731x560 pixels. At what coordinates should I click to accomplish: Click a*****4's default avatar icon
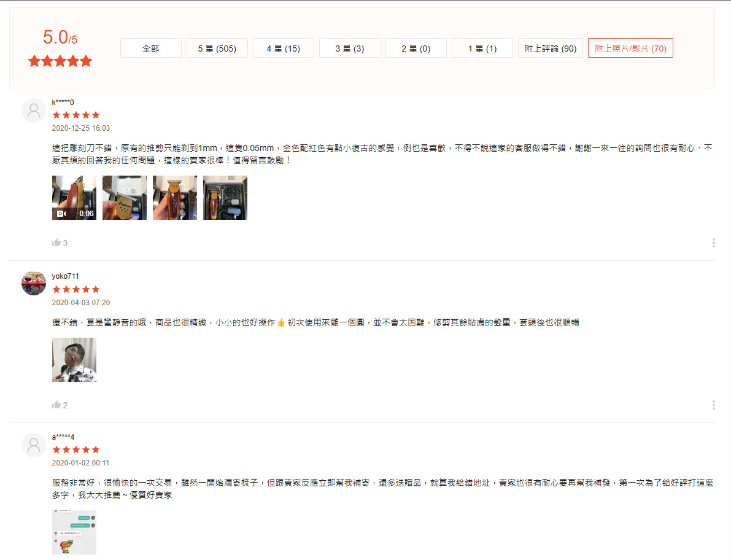tap(34, 445)
